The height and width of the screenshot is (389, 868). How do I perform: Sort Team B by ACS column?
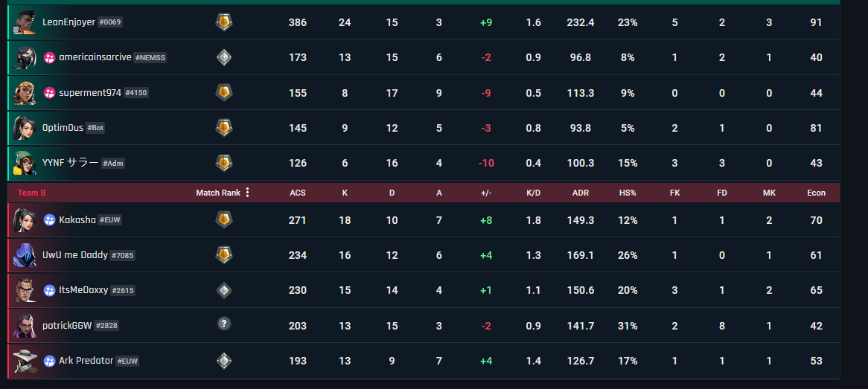(298, 193)
